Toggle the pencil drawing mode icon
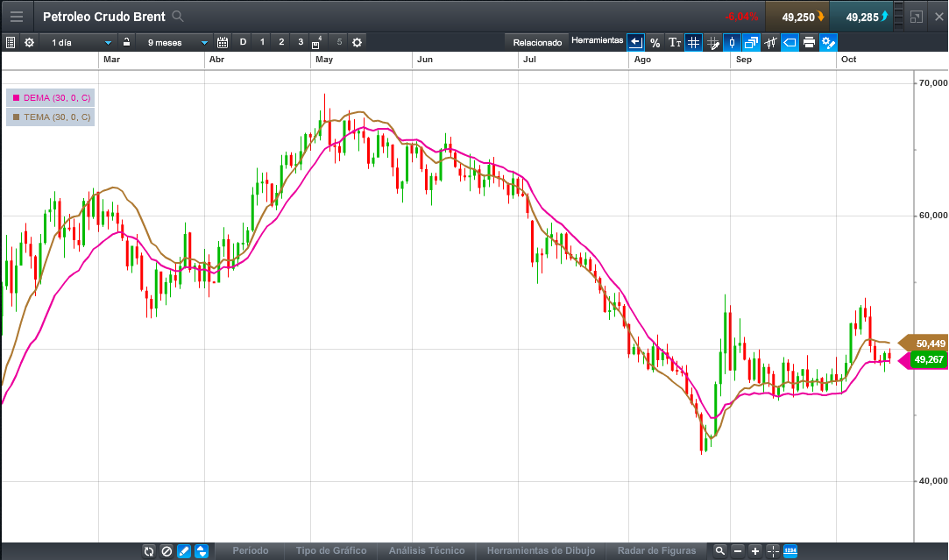This screenshot has width=949, height=560. pos(184,551)
